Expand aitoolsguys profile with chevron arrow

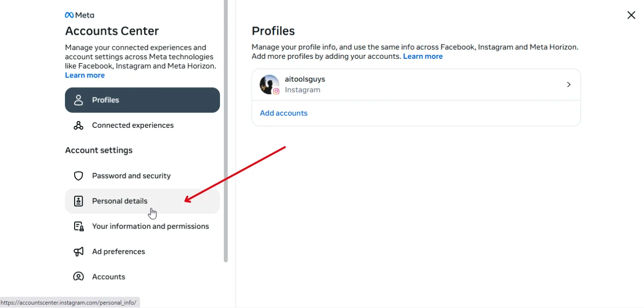tap(568, 84)
